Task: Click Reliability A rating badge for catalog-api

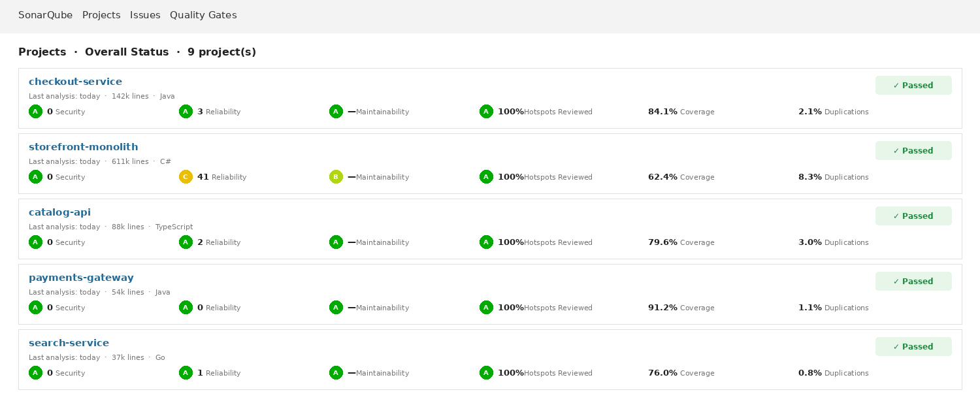Action: point(186,242)
